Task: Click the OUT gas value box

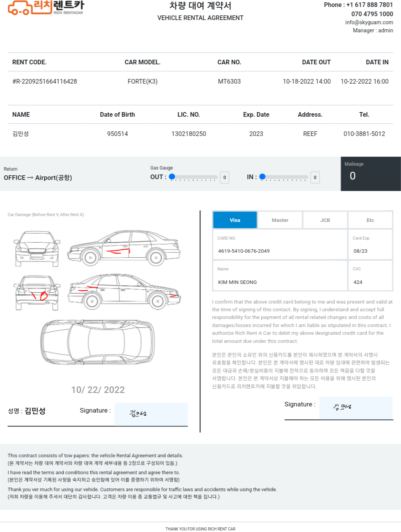Action: [225, 178]
